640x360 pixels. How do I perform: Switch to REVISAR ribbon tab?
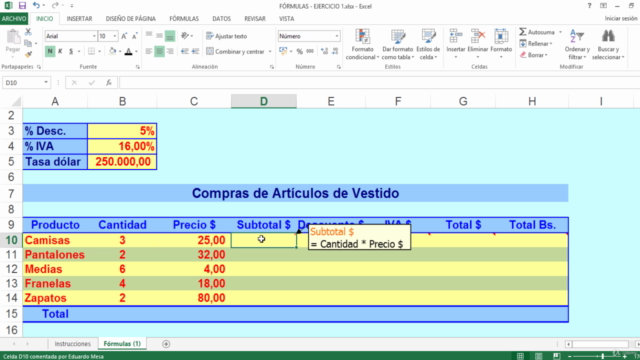pyautogui.click(x=255, y=19)
